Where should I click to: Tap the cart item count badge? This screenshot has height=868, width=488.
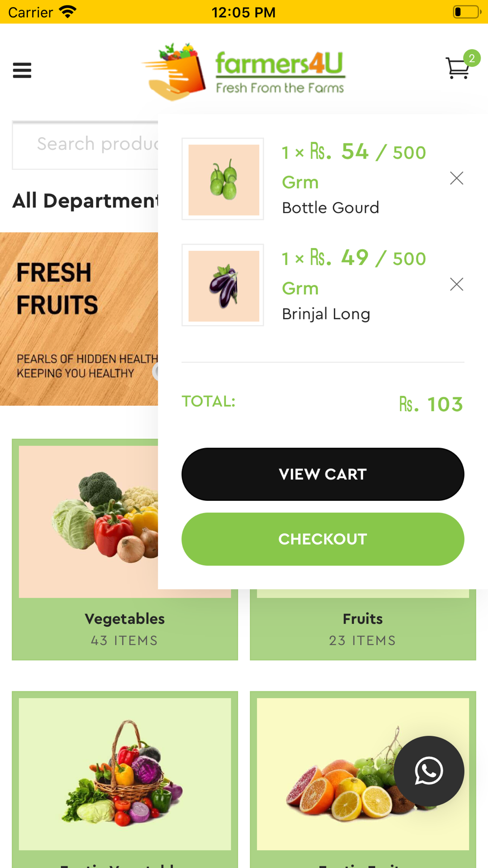[472, 58]
